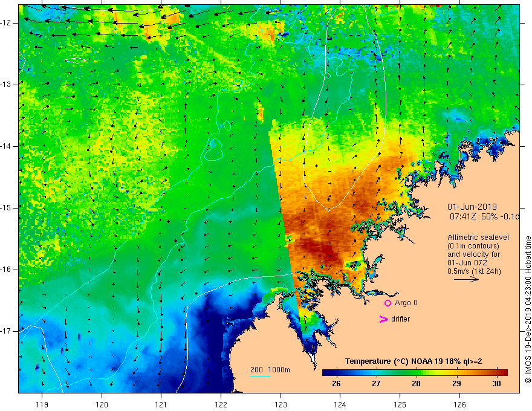Click the '0.5m/s (1kt 24h)' scale label
The width and height of the screenshot is (532, 411).
point(474,271)
